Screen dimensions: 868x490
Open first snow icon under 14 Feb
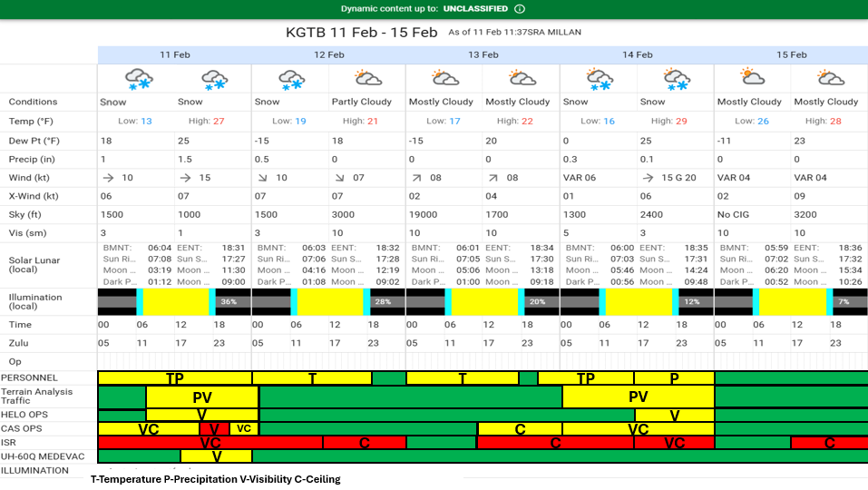(600, 79)
